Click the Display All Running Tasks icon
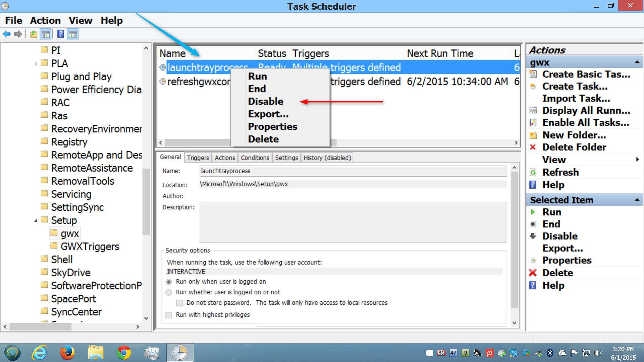 click(533, 110)
